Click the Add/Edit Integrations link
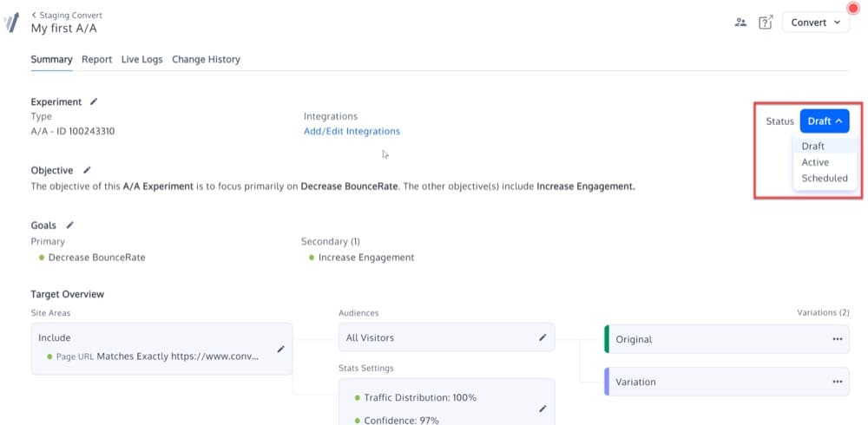 pos(352,132)
